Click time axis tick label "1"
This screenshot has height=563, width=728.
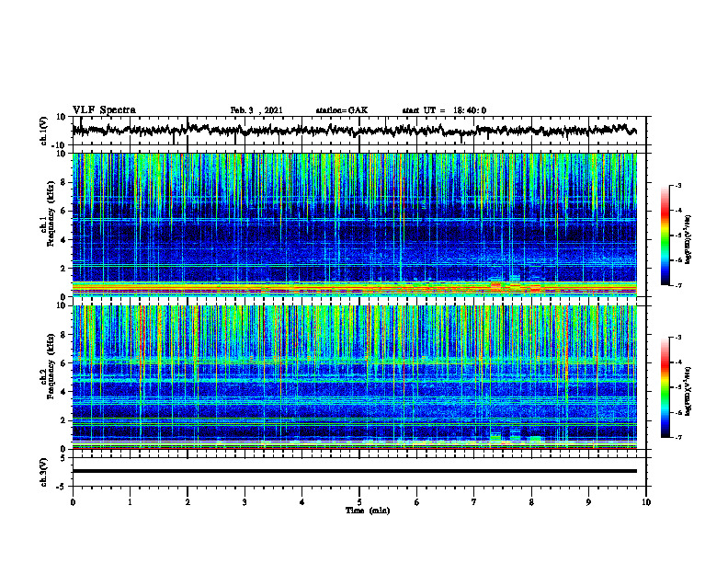coord(130,502)
